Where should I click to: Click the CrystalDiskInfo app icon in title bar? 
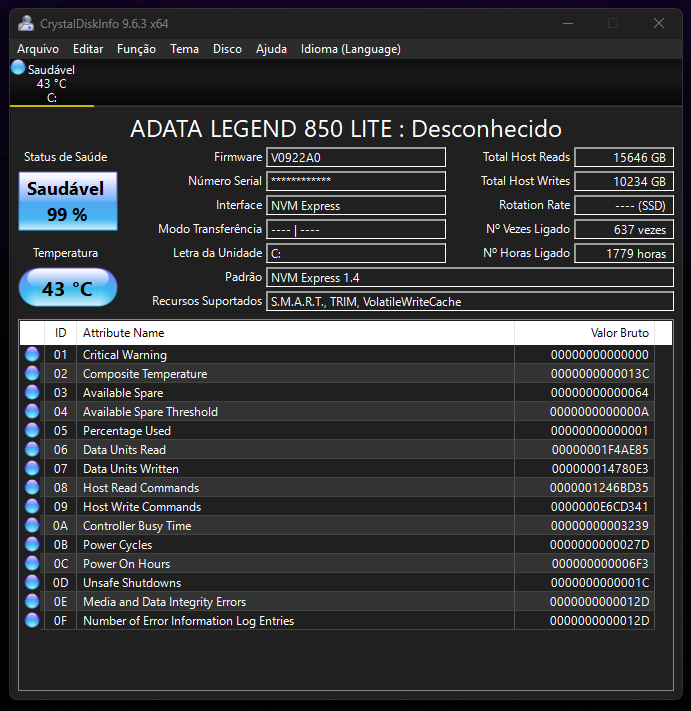point(26,23)
